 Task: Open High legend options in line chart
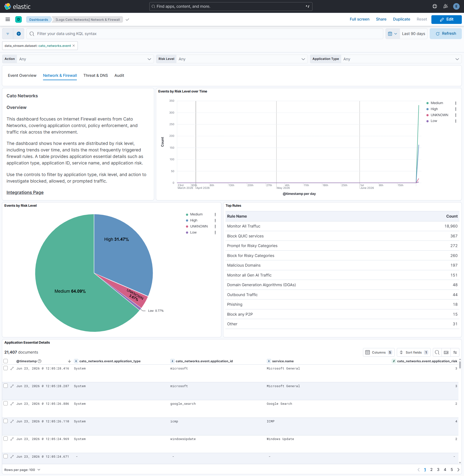click(456, 109)
